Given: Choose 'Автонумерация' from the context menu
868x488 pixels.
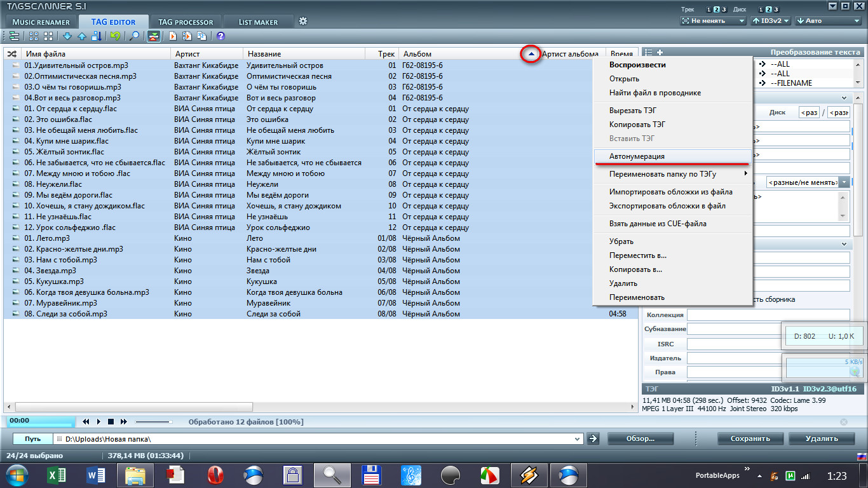Looking at the screenshot, I should click(x=637, y=156).
